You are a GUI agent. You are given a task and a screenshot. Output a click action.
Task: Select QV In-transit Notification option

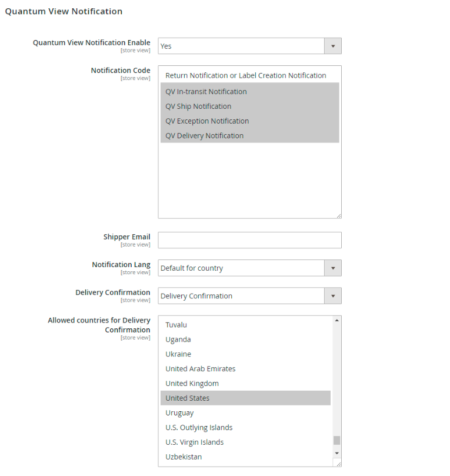pyautogui.click(x=206, y=92)
